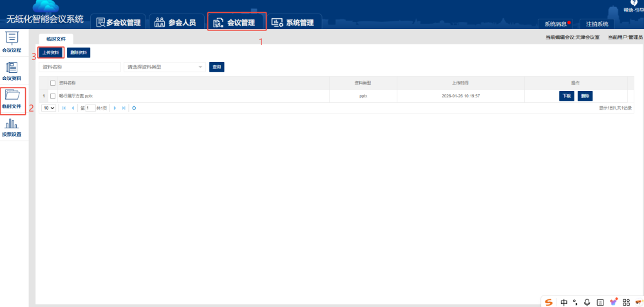Click the 当前用户:管理员 label

pos(625,37)
